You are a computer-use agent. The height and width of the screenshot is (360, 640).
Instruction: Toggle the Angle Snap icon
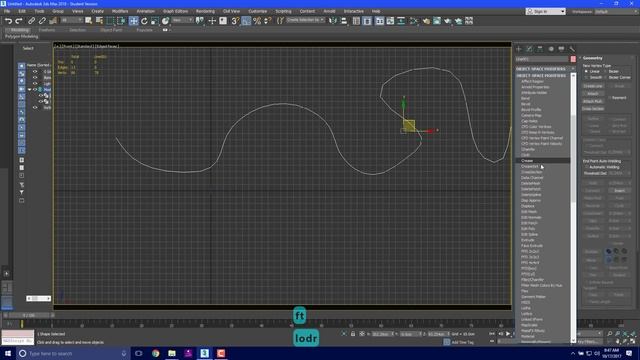pos(246,21)
